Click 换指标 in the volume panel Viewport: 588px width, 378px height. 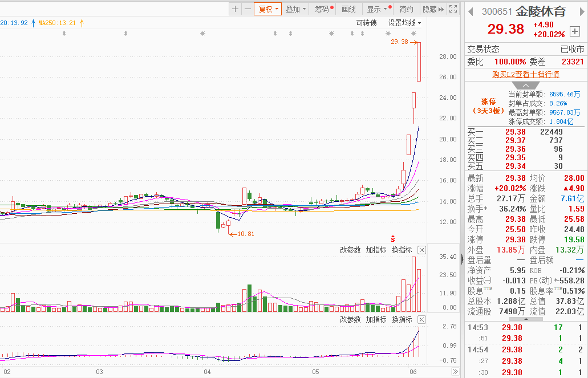[x=402, y=250]
